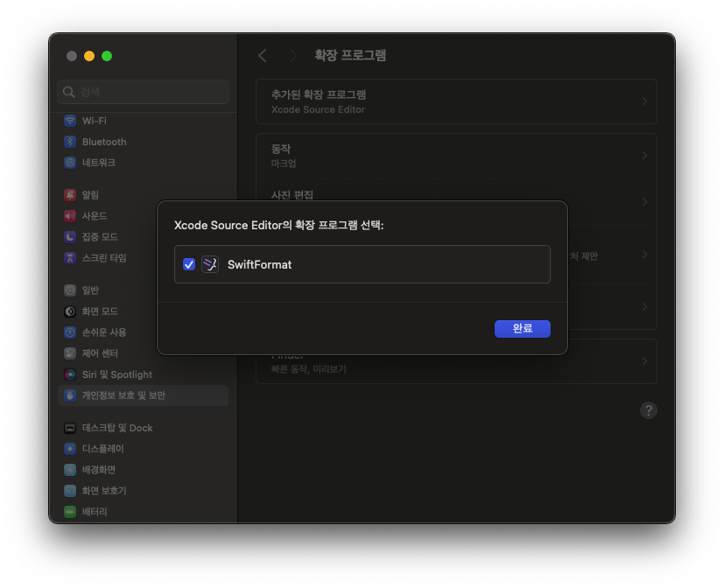Click the 사진 편집 row title
Viewport: 724px width, 588px height.
click(x=292, y=195)
